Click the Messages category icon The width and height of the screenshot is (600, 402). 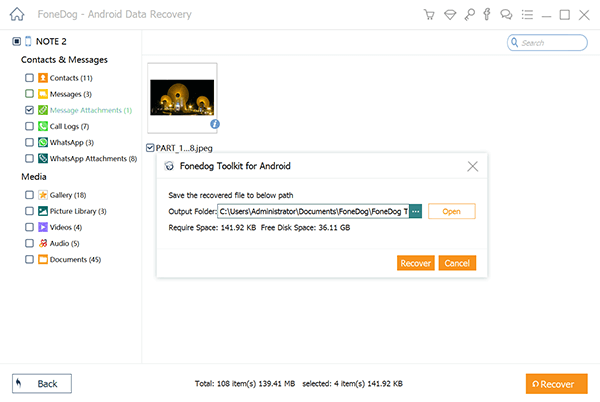[43, 94]
